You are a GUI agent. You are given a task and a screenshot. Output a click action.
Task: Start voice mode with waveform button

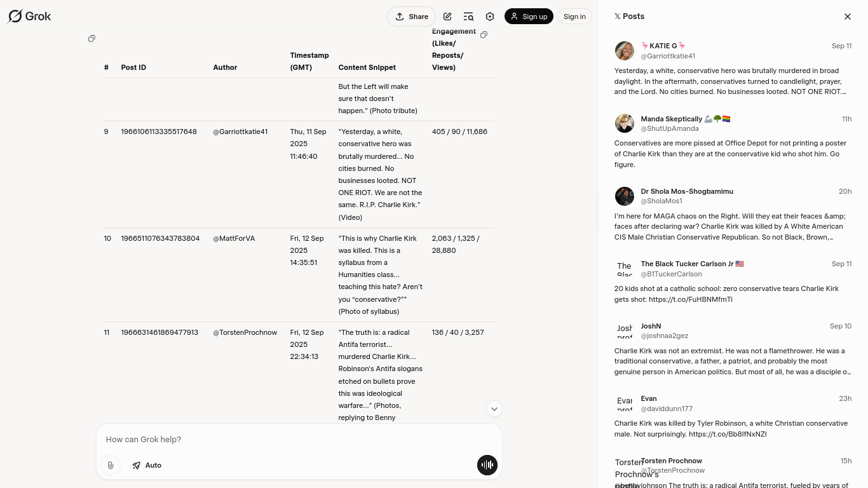click(487, 465)
